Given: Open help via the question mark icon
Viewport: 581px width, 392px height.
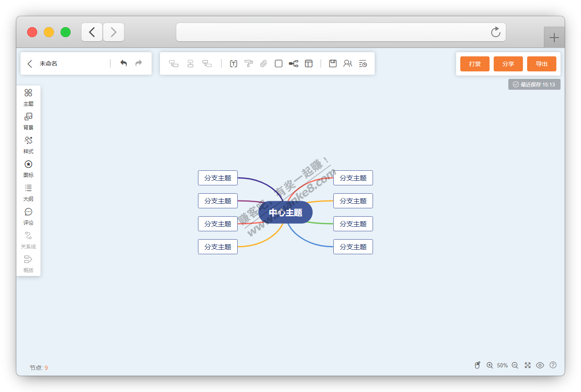Looking at the screenshot, I should [x=553, y=365].
